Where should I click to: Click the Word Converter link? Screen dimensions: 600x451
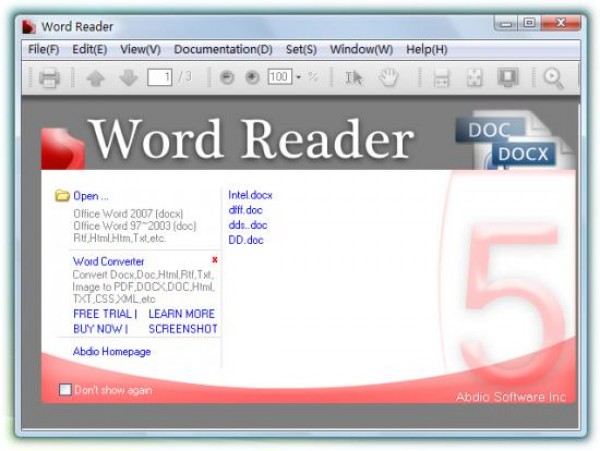click(x=108, y=262)
